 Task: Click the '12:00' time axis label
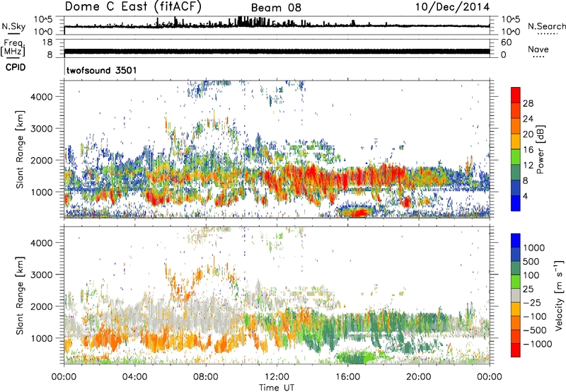coord(277,377)
